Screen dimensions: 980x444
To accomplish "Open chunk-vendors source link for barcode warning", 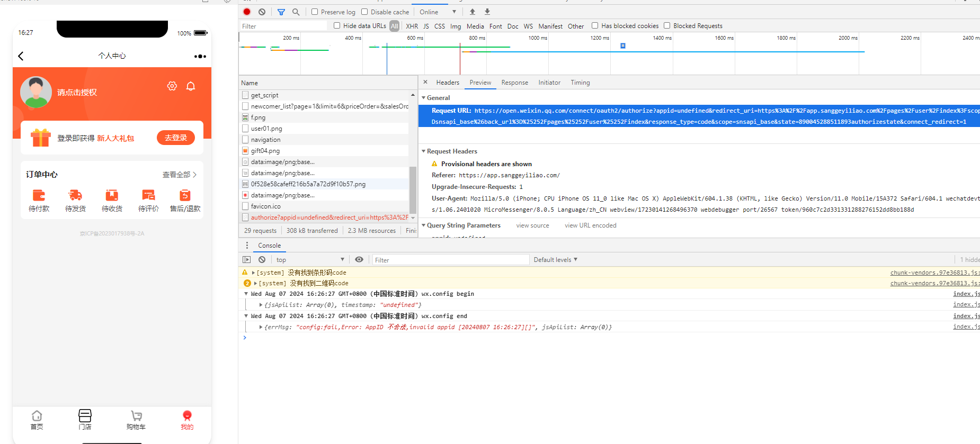I will (934, 273).
